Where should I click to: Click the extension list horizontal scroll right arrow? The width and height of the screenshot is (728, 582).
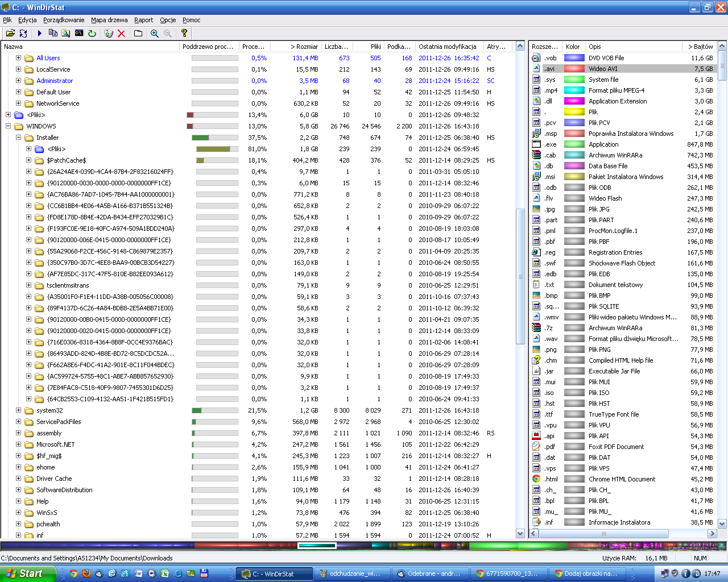(x=713, y=533)
